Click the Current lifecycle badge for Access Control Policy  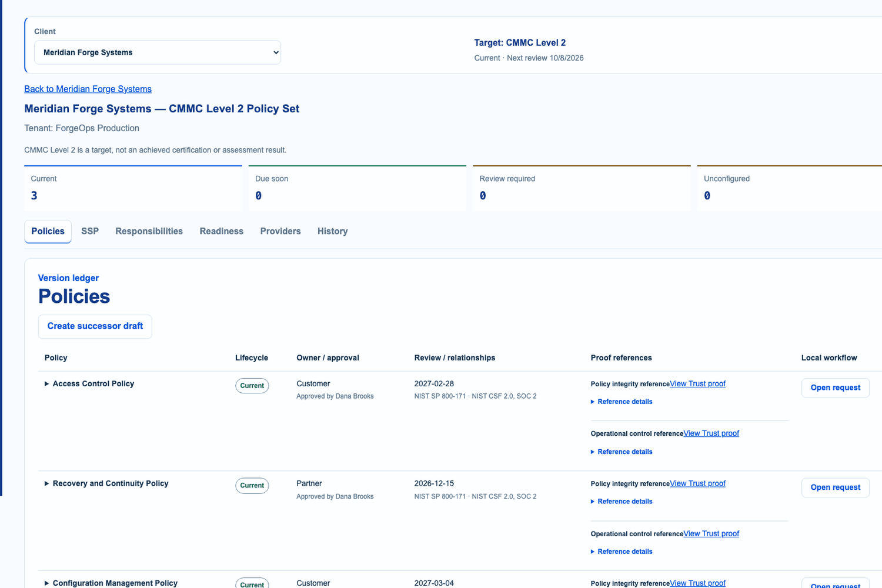tap(252, 386)
